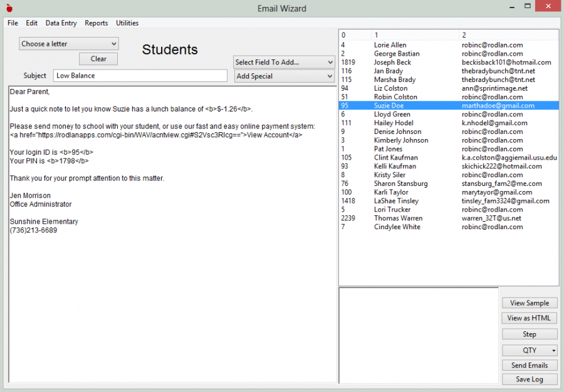Select the Lloyd Green row
This screenshot has width=564, height=392.
coord(449,114)
